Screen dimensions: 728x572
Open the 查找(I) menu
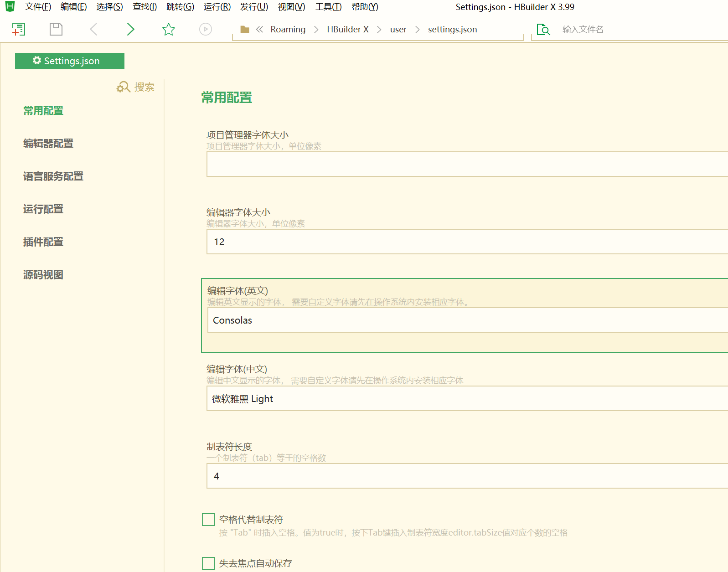tap(145, 7)
